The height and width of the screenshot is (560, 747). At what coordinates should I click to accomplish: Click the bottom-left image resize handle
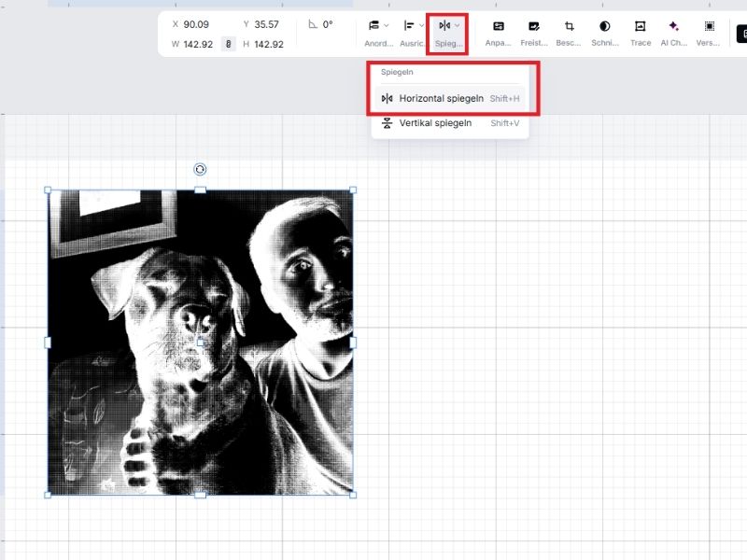pos(48,495)
